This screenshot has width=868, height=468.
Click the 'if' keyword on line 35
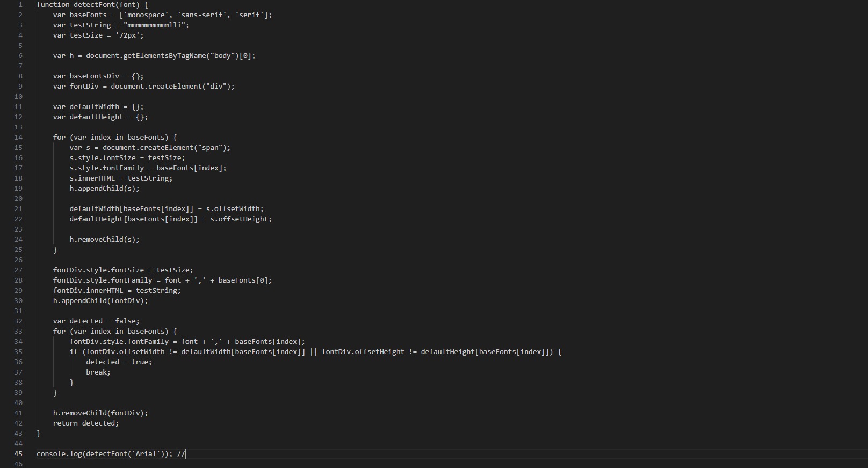coord(74,351)
